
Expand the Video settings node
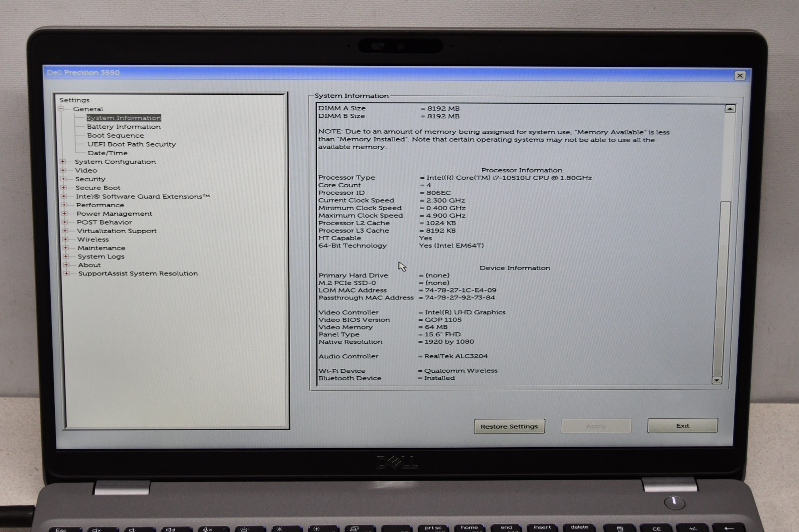(63, 170)
